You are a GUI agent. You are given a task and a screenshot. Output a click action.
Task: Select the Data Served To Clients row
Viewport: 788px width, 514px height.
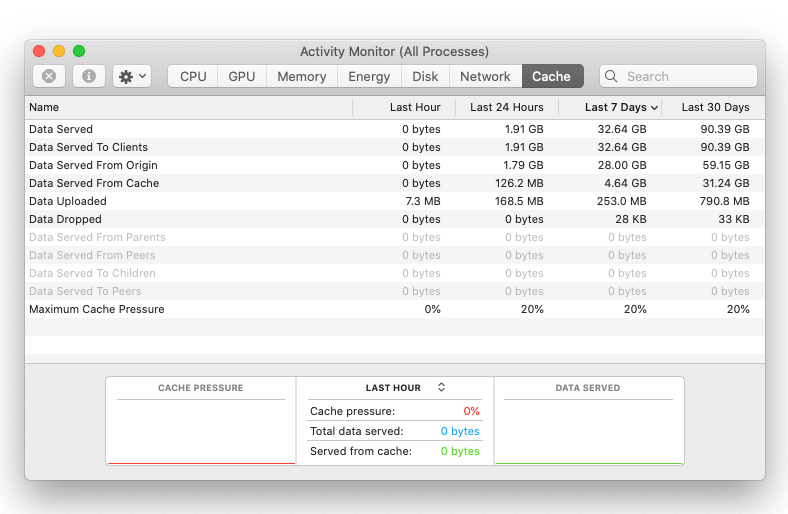[395, 147]
